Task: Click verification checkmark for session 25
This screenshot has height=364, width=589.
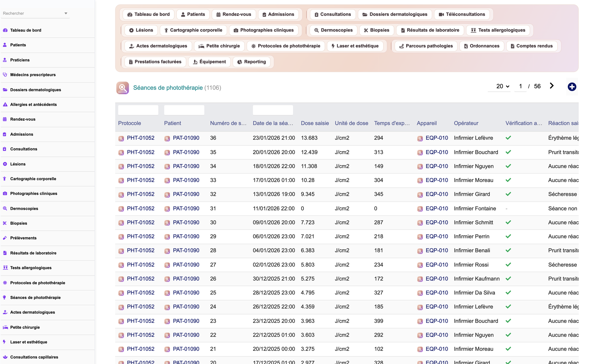Action: pyautogui.click(x=508, y=293)
